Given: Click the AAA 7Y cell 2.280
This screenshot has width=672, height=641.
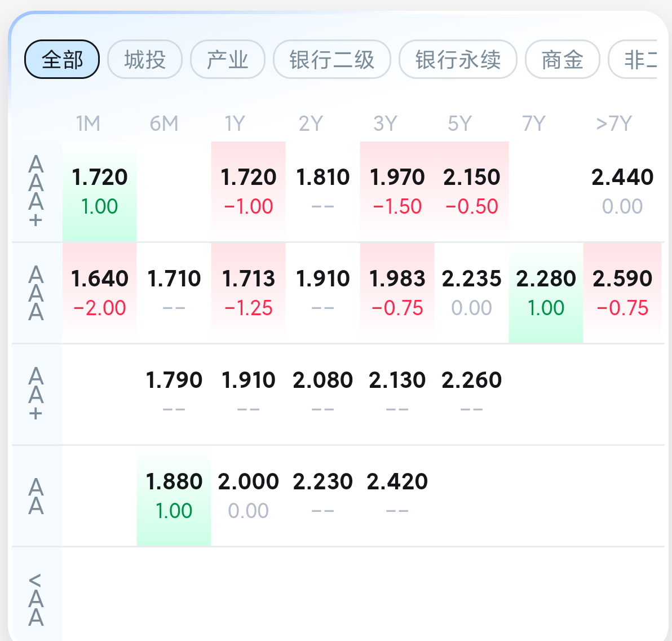Looking at the screenshot, I should click(x=546, y=293).
